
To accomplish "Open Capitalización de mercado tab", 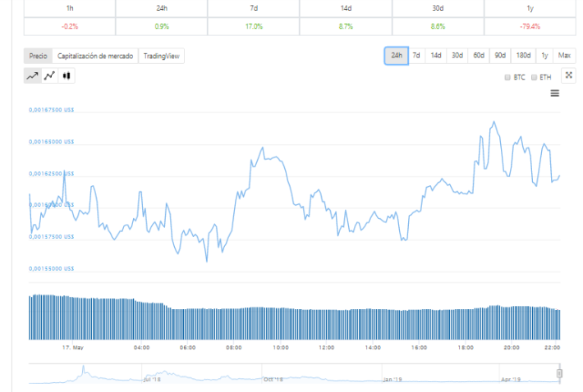I will click(95, 56).
